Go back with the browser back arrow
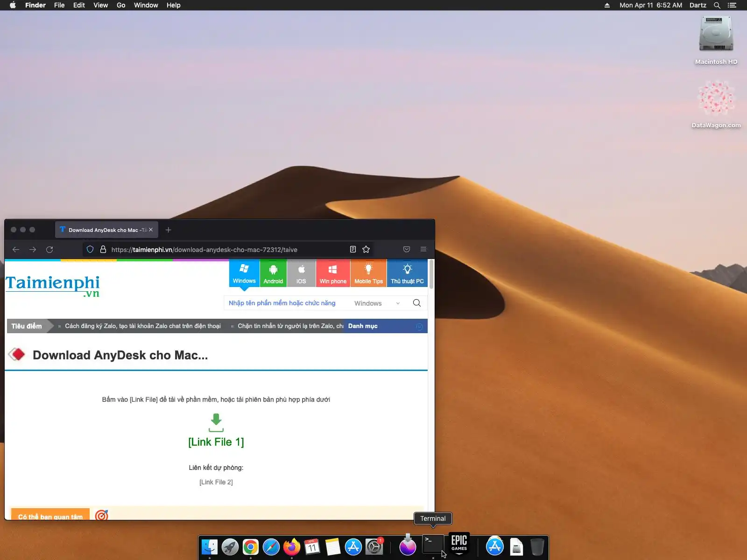Image resolution: width=747 pixels, height=560 pixels. pos(16,250)
